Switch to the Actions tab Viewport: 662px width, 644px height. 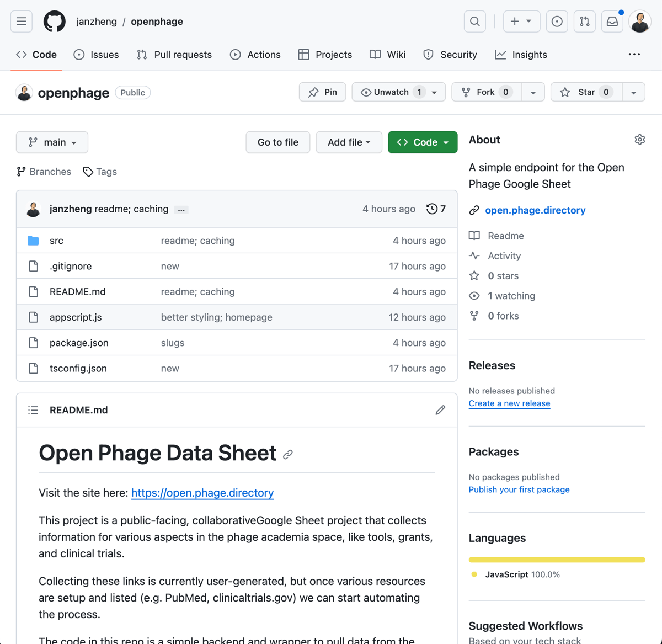(x=255, y=55)
